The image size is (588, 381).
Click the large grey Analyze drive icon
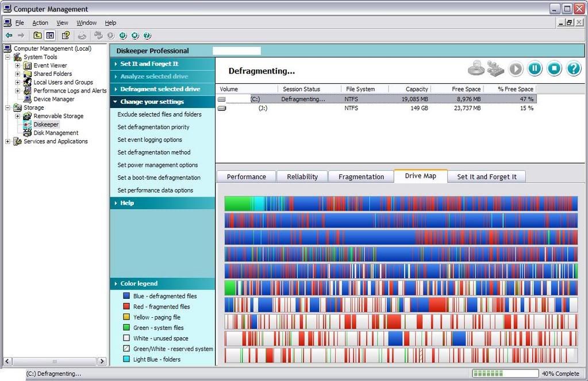476,68
